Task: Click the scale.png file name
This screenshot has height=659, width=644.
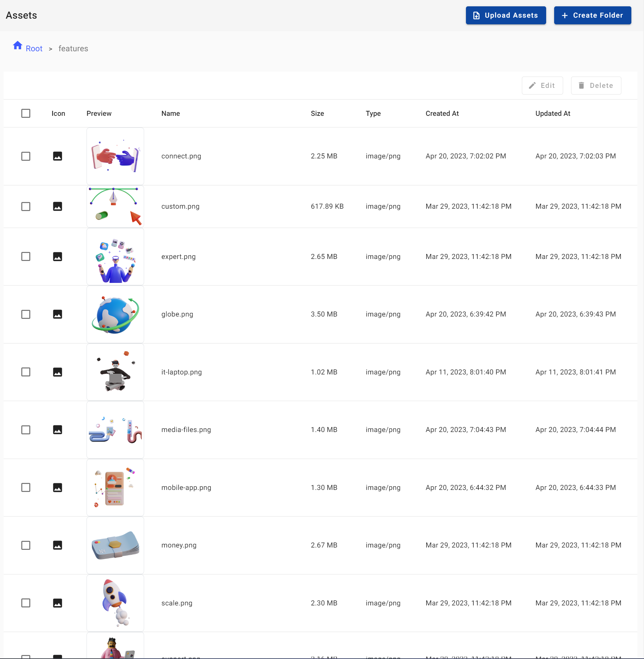Action: pyautogui.click(x=176, y=603)
